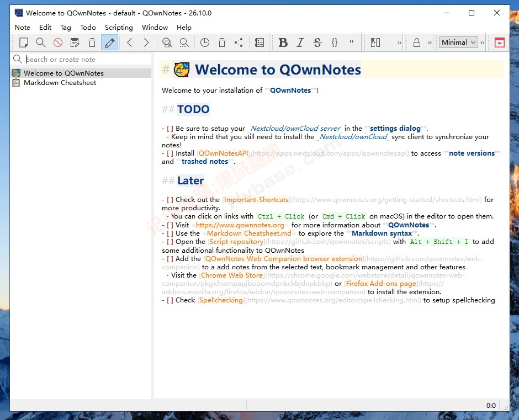The image size is (519, 420).
Task: Click the Script repository link
Action: coord(237,242)
